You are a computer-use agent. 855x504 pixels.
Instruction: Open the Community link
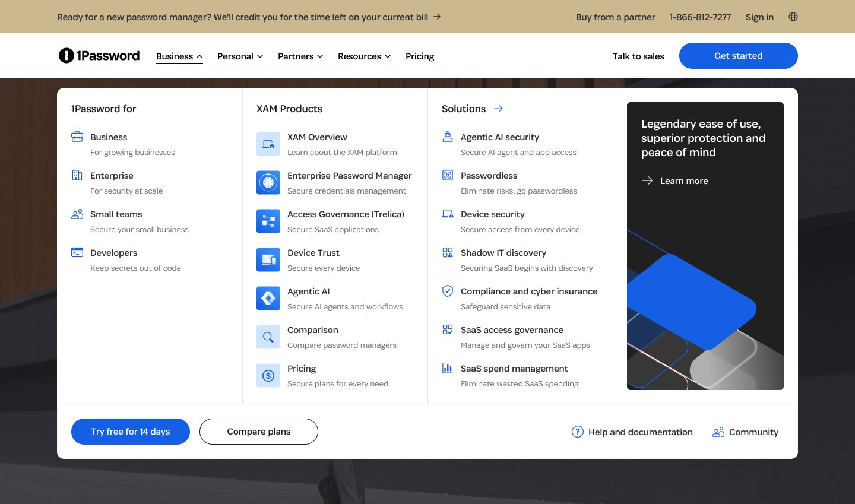click(x=745, y=432)
